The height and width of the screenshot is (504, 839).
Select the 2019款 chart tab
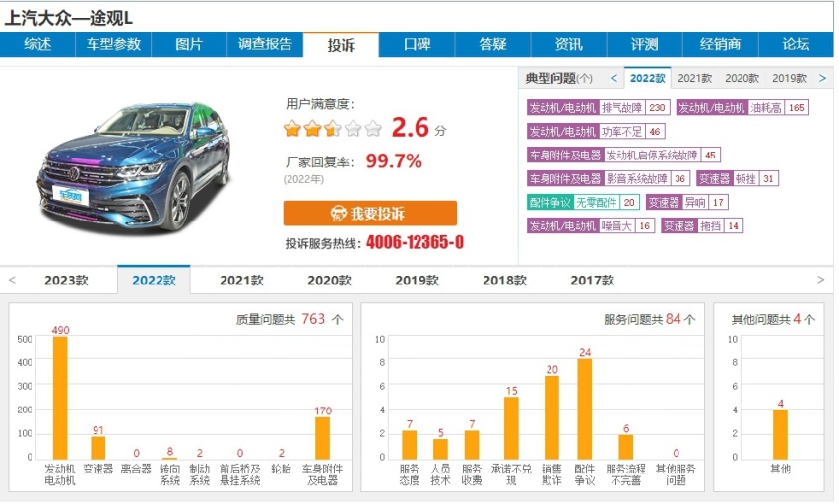(417, 281)
